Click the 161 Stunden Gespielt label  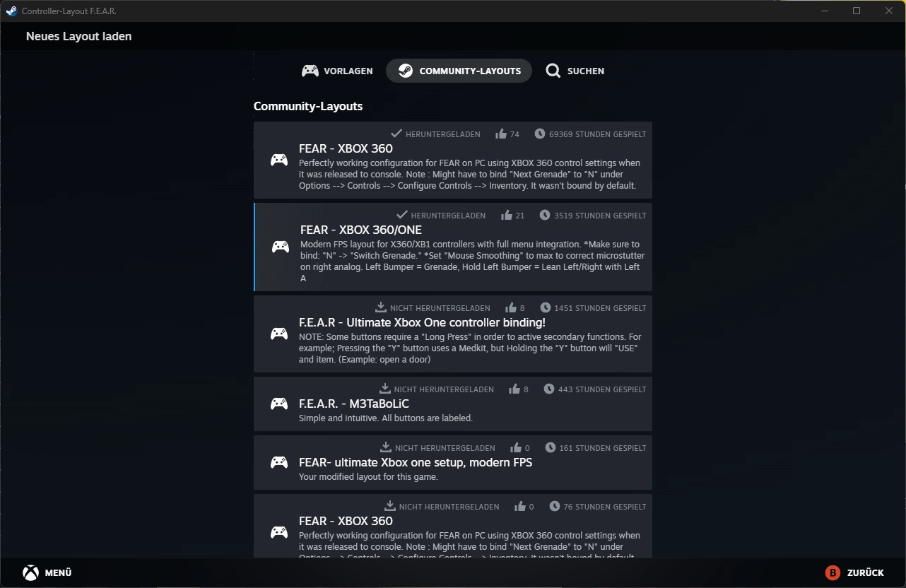(x=603, y=448)
